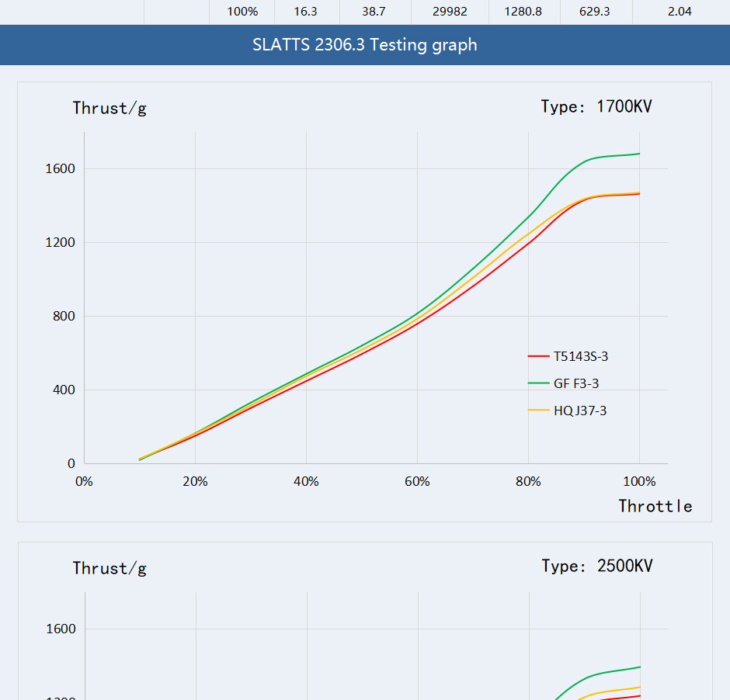Click the 29982 table cell
The image size is (730, 700).
click(450, 12)
